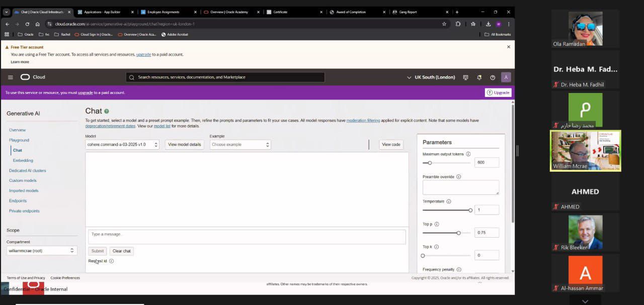Click the info icon beside Maximum output tokens
Image resolution: width=644 pixels, height=305 pixels.
(x=468, y=154)
